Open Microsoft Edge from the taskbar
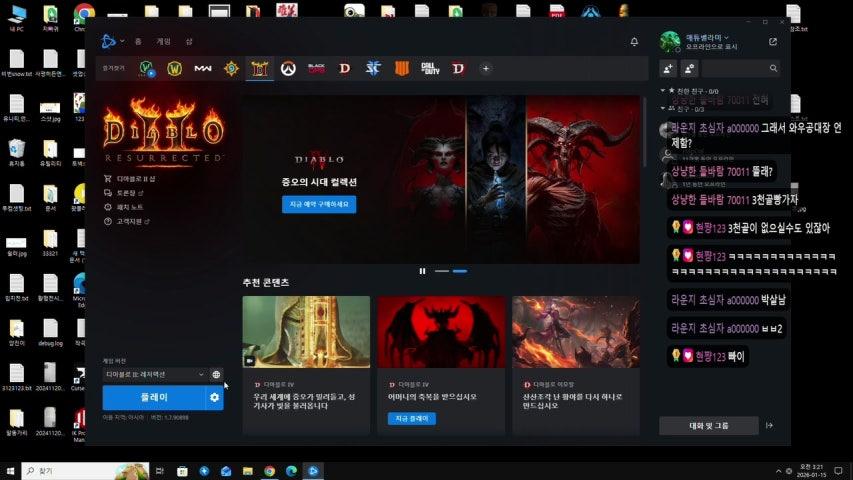Screen dimensions: 853x480 [291, 471]
